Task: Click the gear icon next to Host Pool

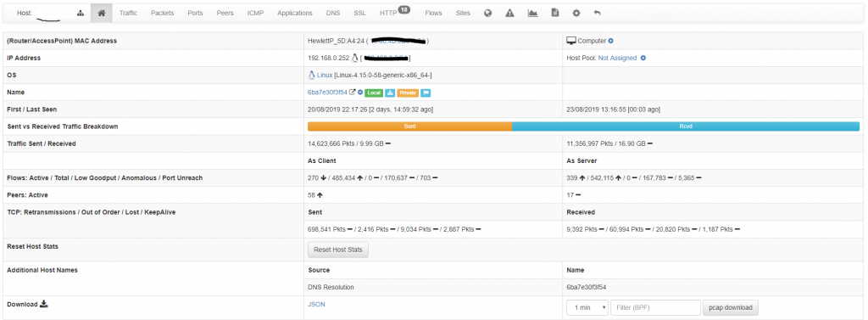Action: (643, 58)
